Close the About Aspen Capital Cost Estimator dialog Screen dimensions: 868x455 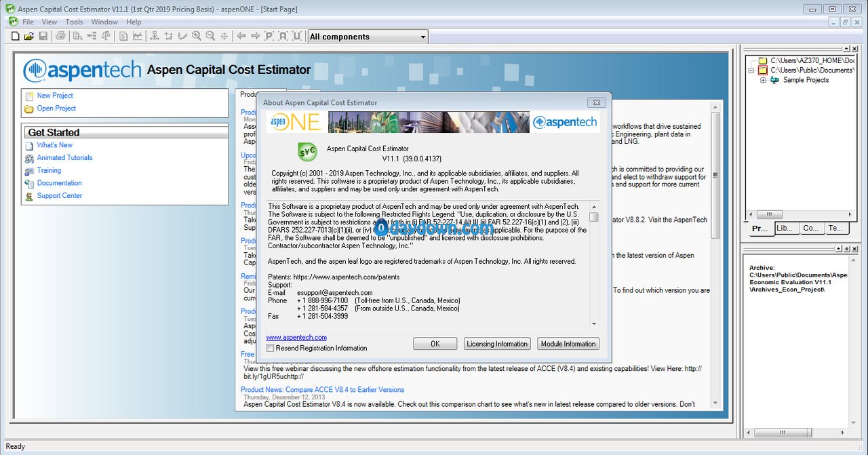pyautogui.click(x=596, y=102)
